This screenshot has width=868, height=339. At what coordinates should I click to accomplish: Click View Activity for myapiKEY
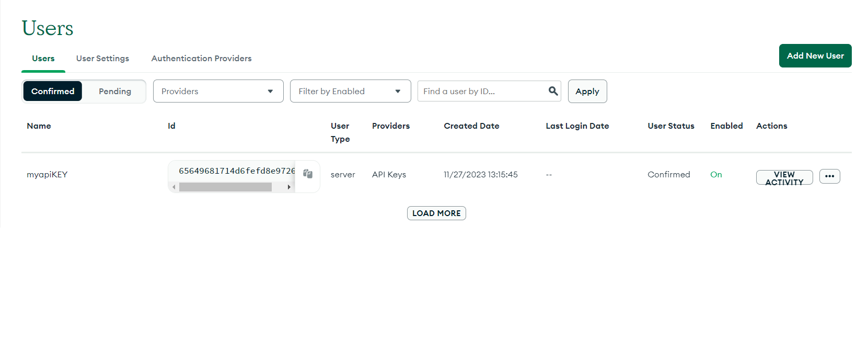coord(784,177)
